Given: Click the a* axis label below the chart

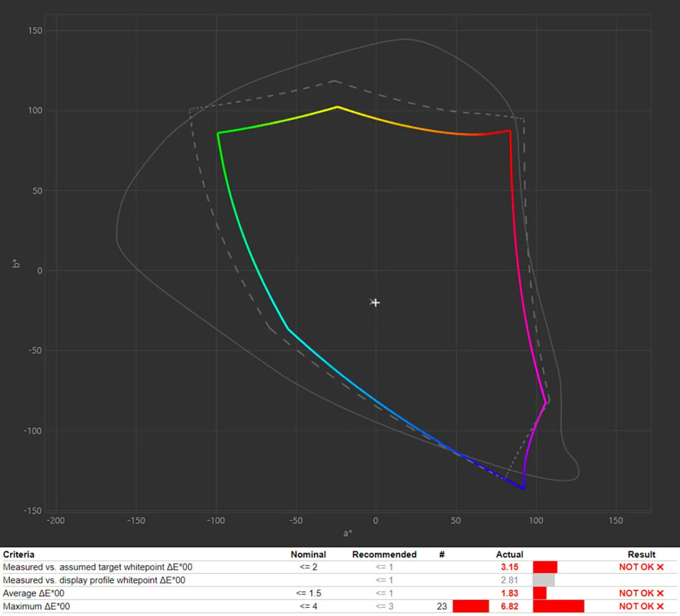Looking at the screenshot, I should (348, 533).
